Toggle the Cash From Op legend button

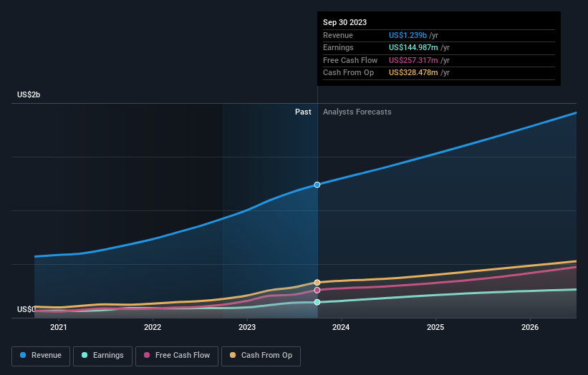tap(261, 356)
